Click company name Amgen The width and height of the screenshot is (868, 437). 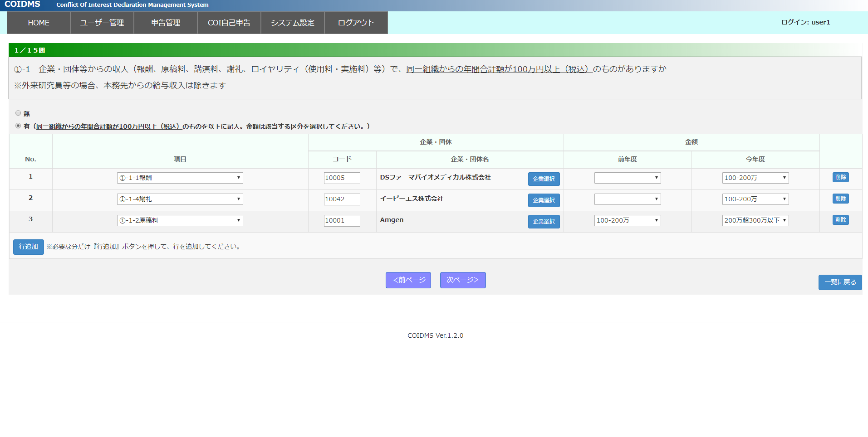tap(392, 220)
